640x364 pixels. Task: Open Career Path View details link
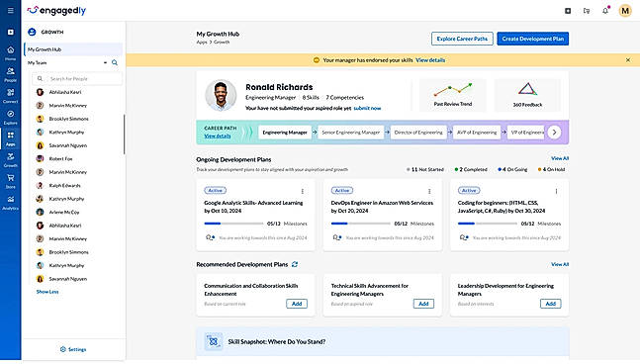(x=218, y=136)
